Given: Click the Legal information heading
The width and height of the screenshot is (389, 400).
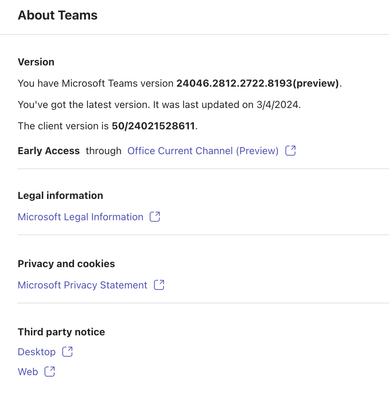Looking at the screenshot, I should point(60,196).
